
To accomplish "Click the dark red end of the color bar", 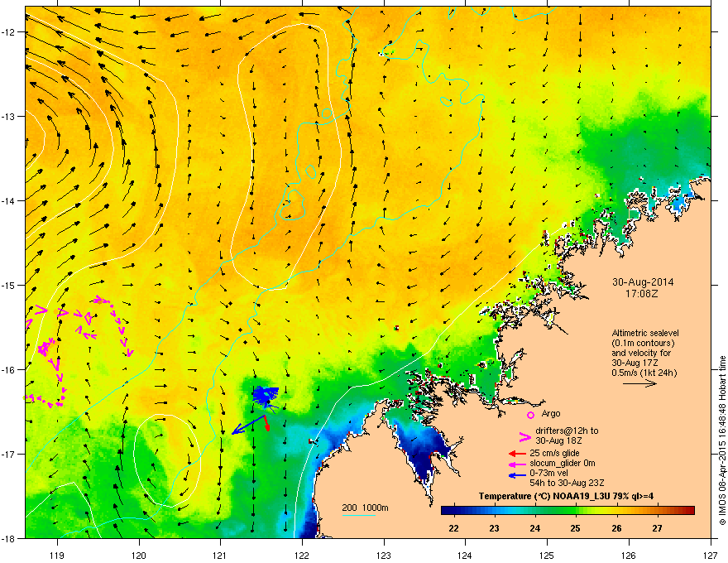I will click(x=689, y=511).
